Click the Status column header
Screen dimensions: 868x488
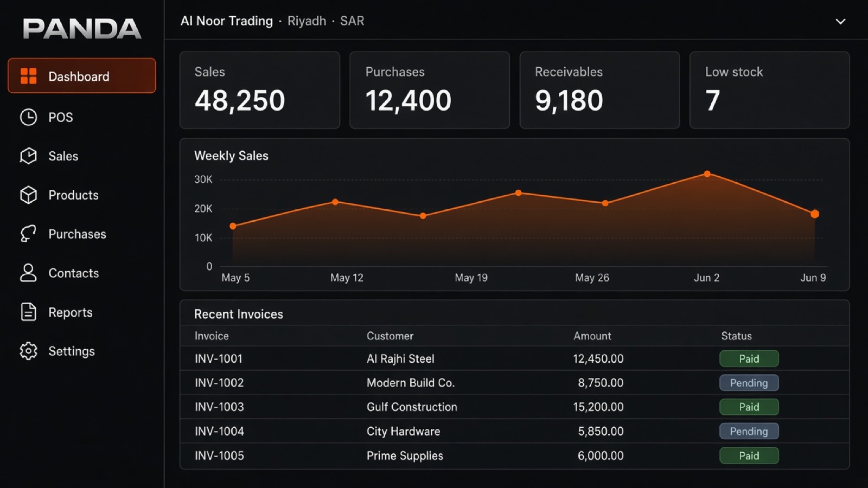click(737, 336)
